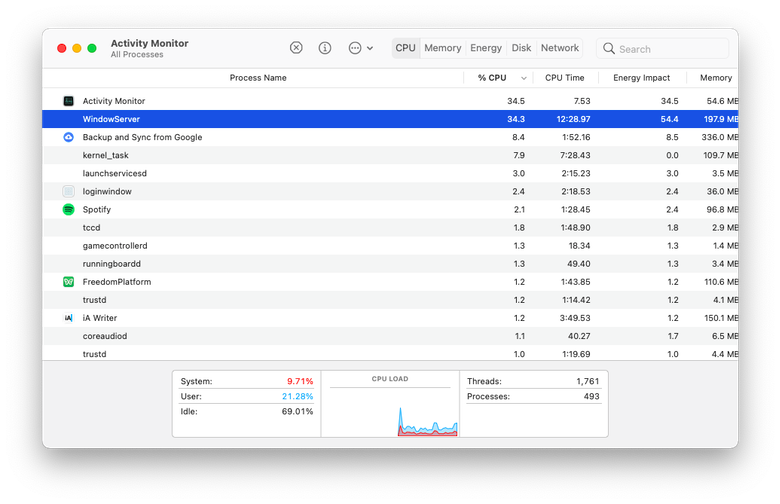Click the loginwindow process icon
780x504 pixels.
pos(69,192)
